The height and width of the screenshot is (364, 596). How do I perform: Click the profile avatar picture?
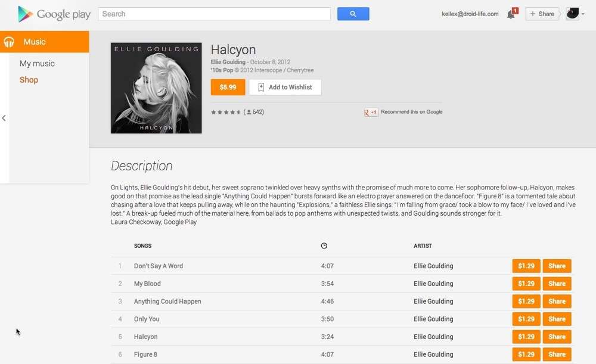pos(572,14)
